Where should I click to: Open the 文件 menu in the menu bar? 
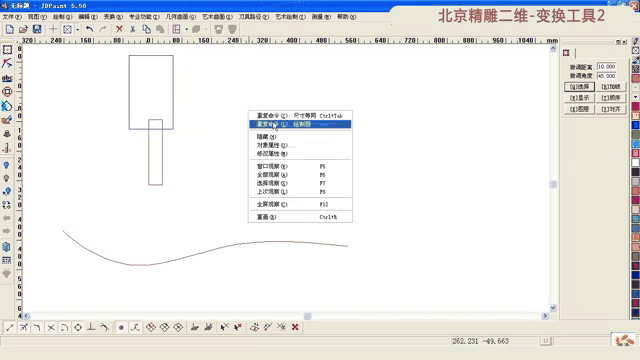12,17
